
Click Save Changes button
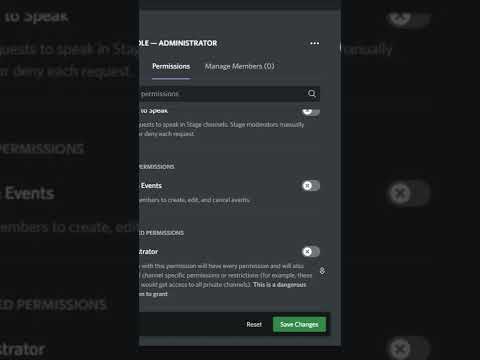tap(299, 324)
